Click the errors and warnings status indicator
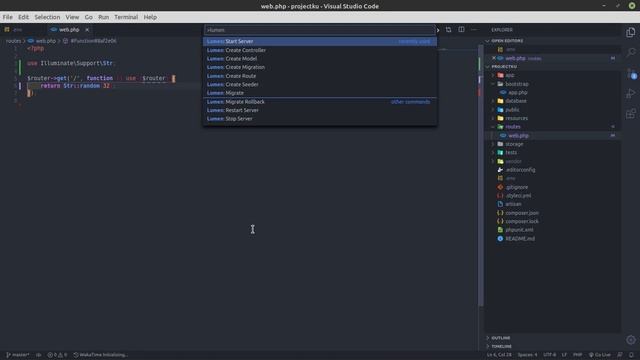Viewport: 640px width, 360px height. pos(57,355)
